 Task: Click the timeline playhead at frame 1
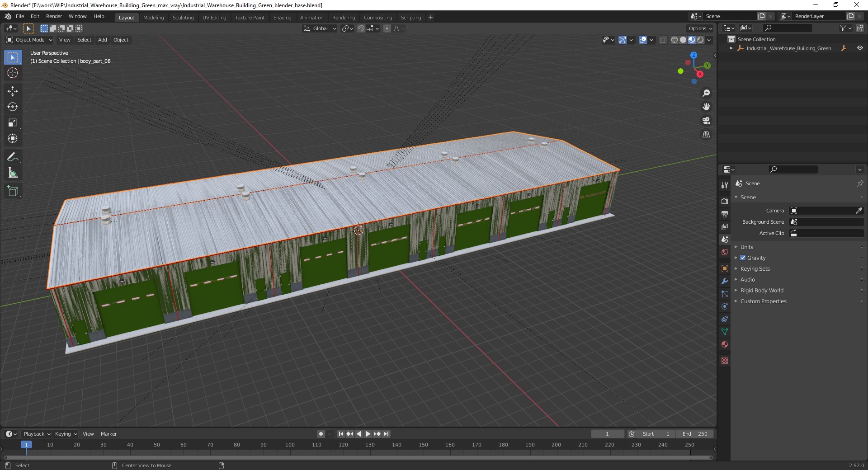[x=26, y=445]
